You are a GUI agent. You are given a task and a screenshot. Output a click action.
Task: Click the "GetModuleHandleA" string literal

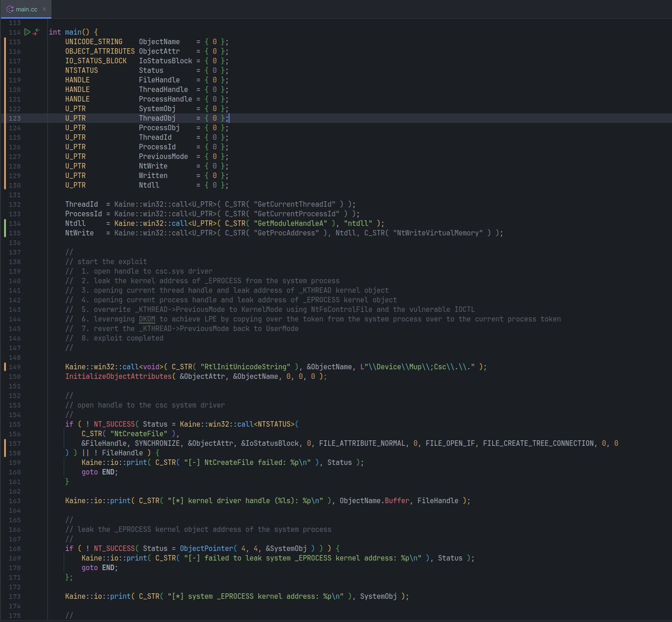291,223
